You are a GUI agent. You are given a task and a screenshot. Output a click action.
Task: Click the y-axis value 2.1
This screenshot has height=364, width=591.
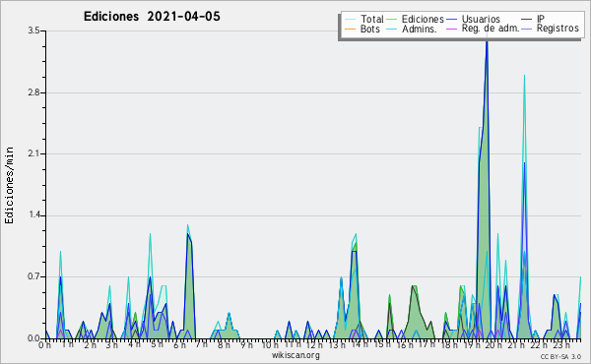tap(33, 153)
